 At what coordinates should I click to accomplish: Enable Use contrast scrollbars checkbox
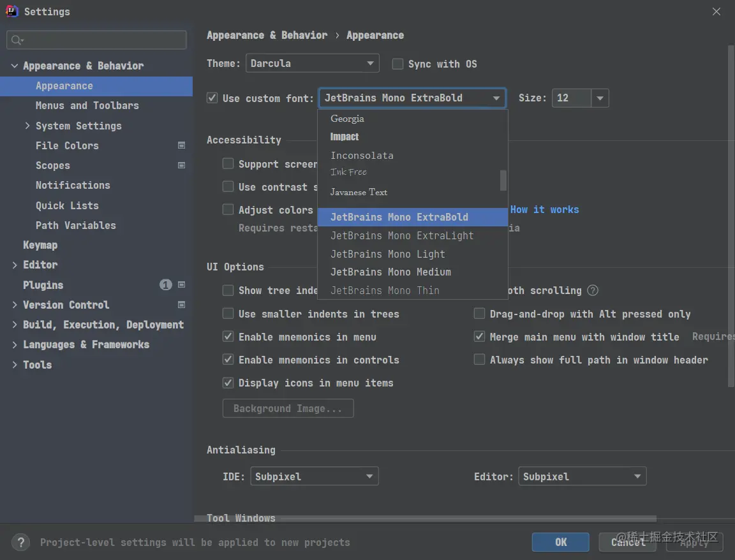(228, 186)
